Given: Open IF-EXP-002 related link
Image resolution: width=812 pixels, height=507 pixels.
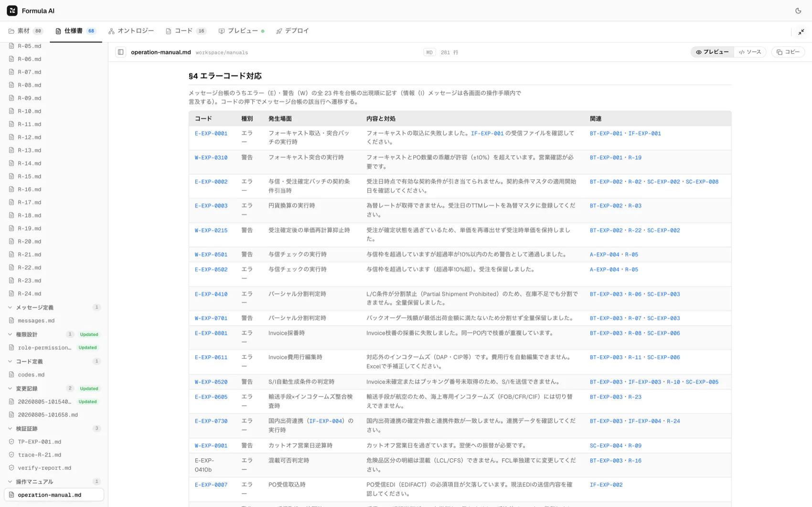Looking at the screenshot, I should point(606,485).
